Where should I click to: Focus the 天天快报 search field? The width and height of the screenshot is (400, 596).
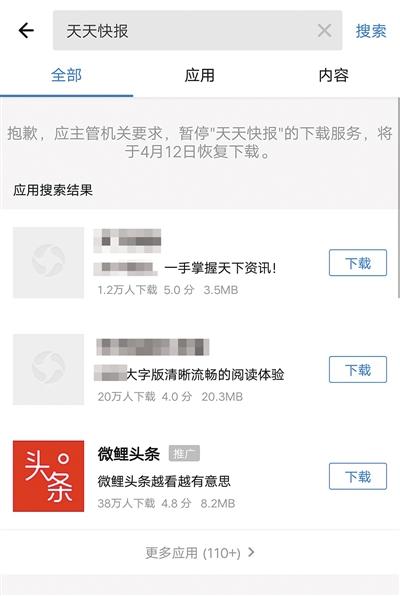pos(197,30)
